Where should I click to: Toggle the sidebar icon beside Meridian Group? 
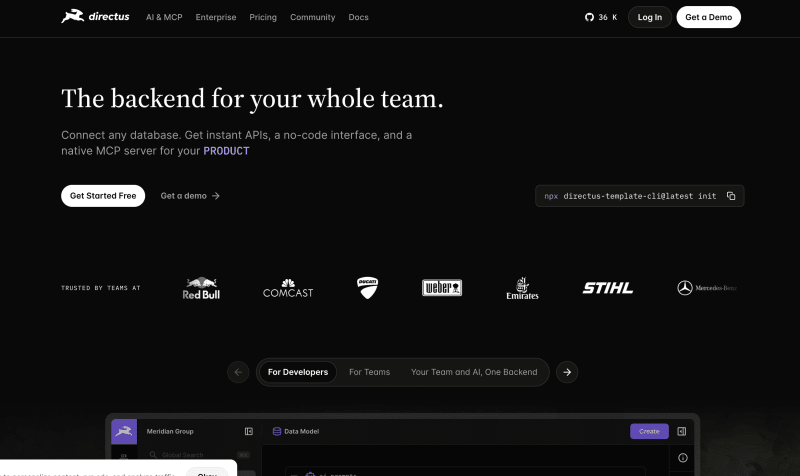click(248, 432)
